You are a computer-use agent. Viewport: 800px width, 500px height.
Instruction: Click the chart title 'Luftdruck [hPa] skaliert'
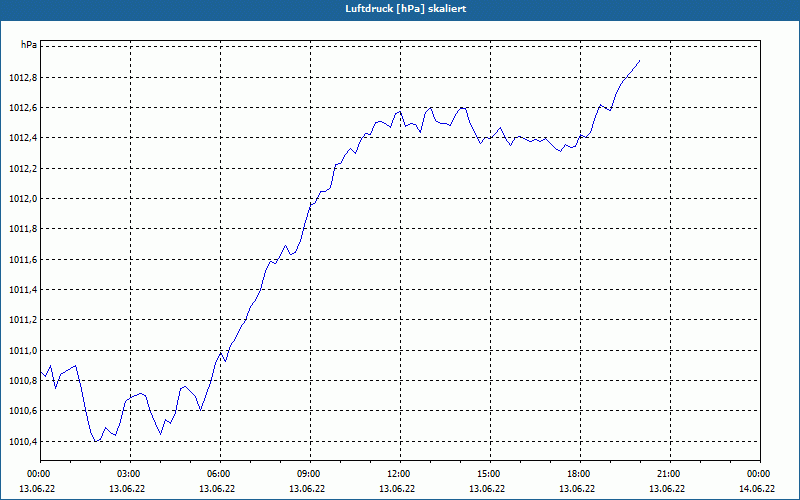click(406, 9)
